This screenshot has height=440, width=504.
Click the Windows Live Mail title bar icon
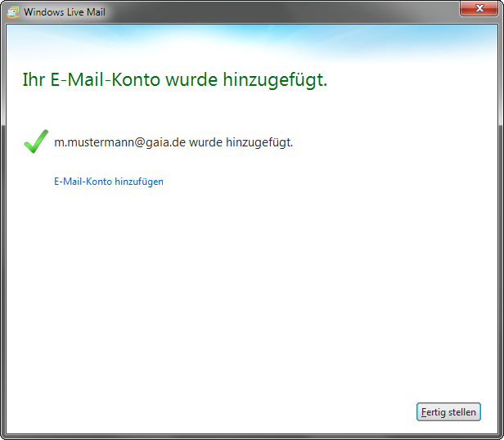(13, 12)
